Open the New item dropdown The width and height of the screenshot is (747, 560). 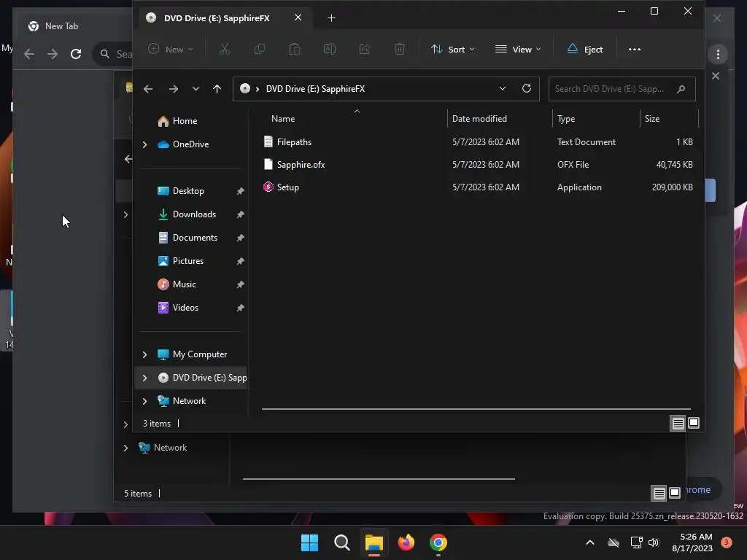(171, 49)
